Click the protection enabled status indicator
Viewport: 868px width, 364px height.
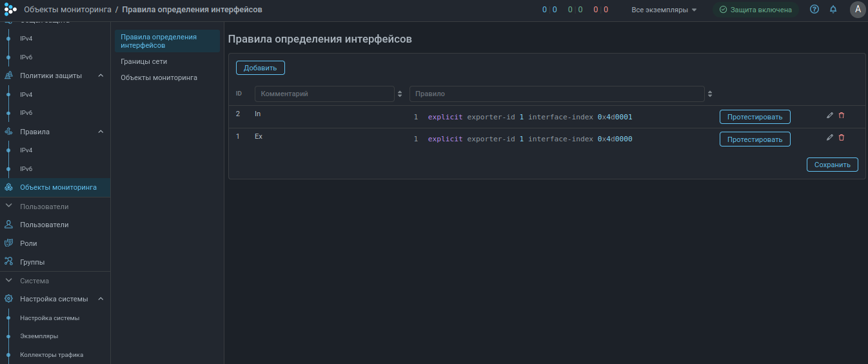click(756, 10)
